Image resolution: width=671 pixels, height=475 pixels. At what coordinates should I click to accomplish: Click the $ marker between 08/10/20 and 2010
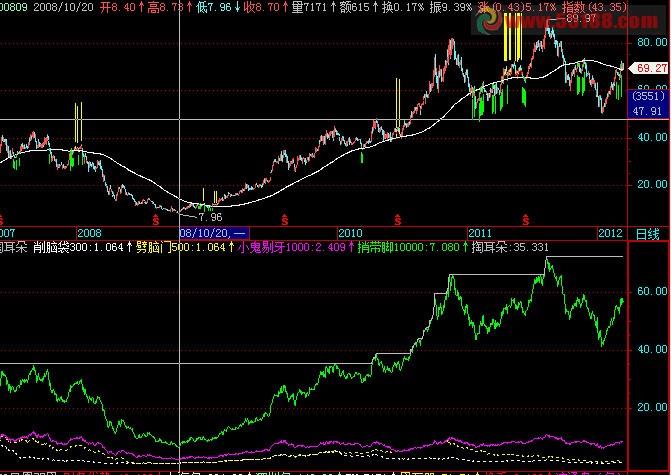(x=285, y=220)
